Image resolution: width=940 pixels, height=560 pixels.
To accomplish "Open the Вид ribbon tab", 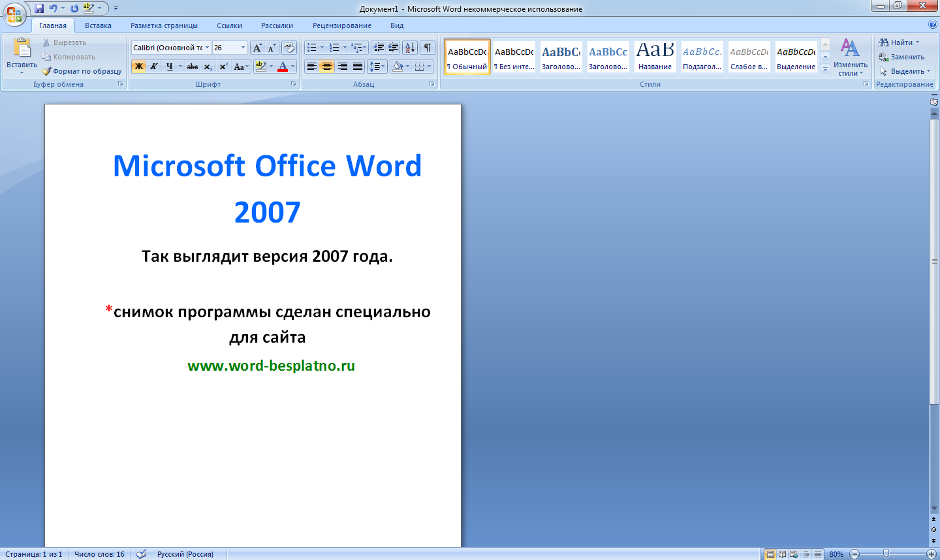I will [397, 25].
